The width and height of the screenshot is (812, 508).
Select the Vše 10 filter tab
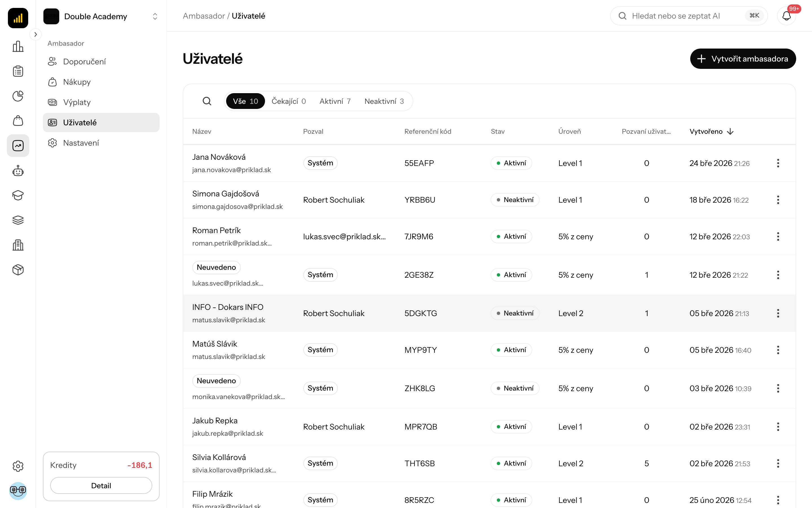coord(245,101)
